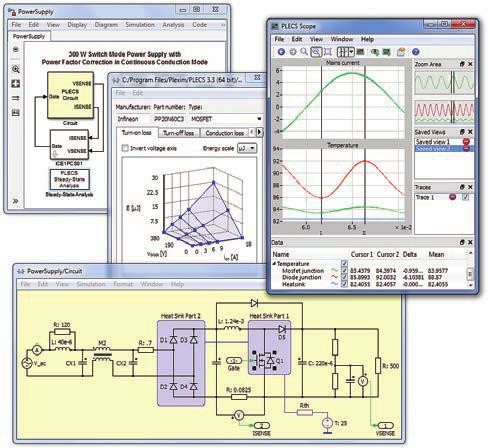Open the Code menu in PowerSupply window
Image resolution: width=488 pixels, height=448 pixels.
point(199,25)
